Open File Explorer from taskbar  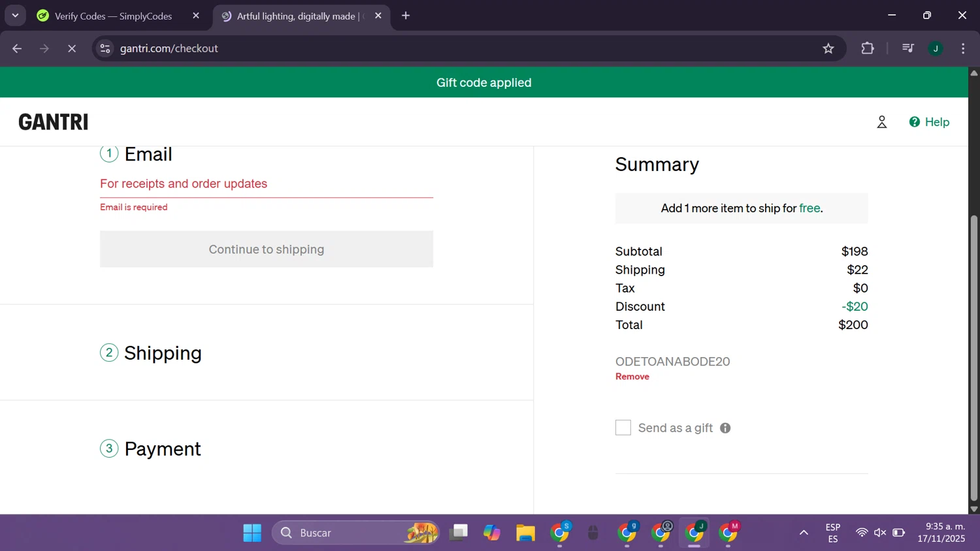pyautogui.click(x=525, y=533)
